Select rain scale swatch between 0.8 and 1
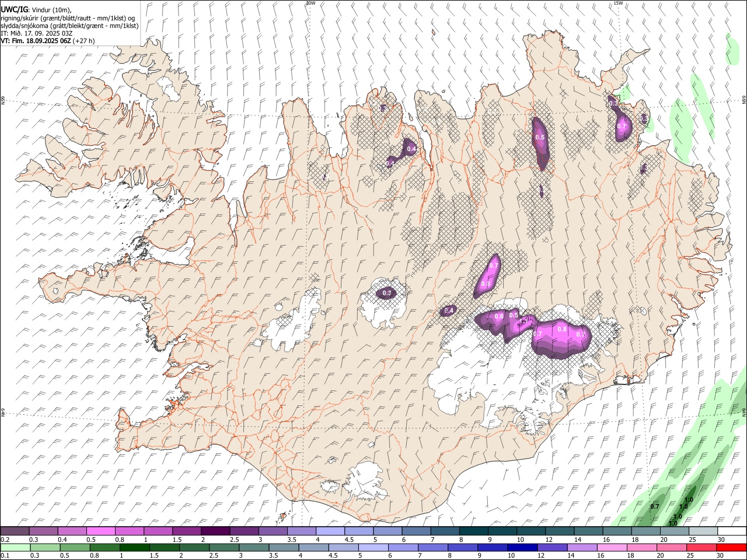This screenshot has height=560, width=747. click(104, 547)
